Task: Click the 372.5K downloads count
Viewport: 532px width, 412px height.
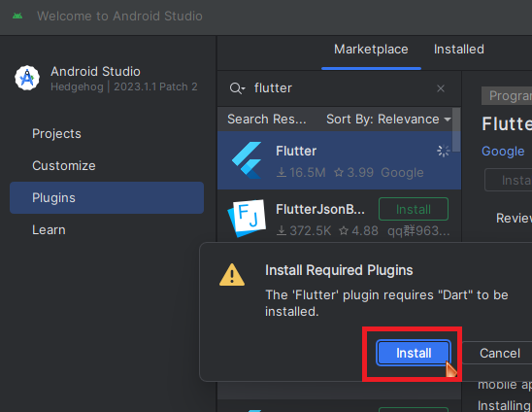Action: (304, 231)
